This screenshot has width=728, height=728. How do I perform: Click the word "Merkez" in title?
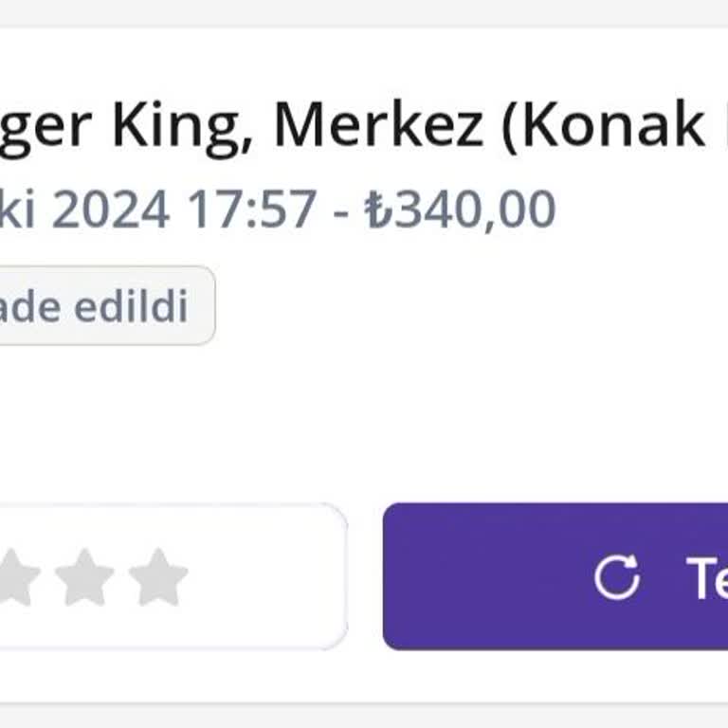click(x=379, y=123)
